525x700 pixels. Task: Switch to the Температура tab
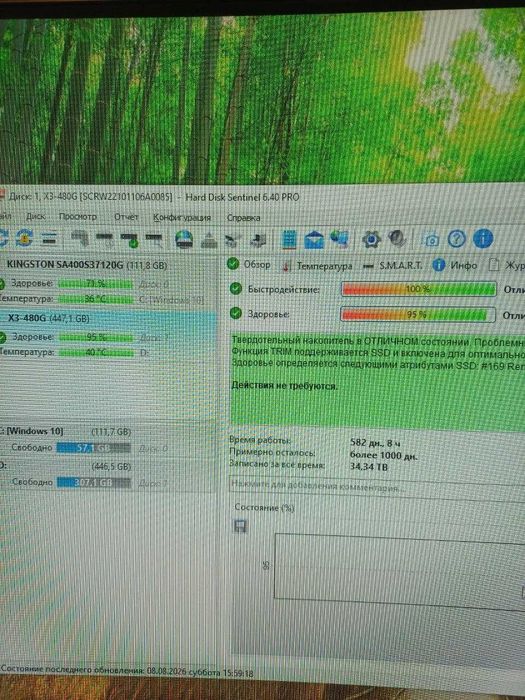point(317,267)
